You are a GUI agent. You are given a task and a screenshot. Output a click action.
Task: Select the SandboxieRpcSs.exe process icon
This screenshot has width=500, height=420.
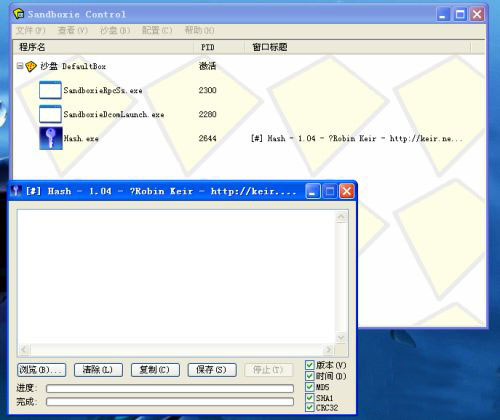50,90
